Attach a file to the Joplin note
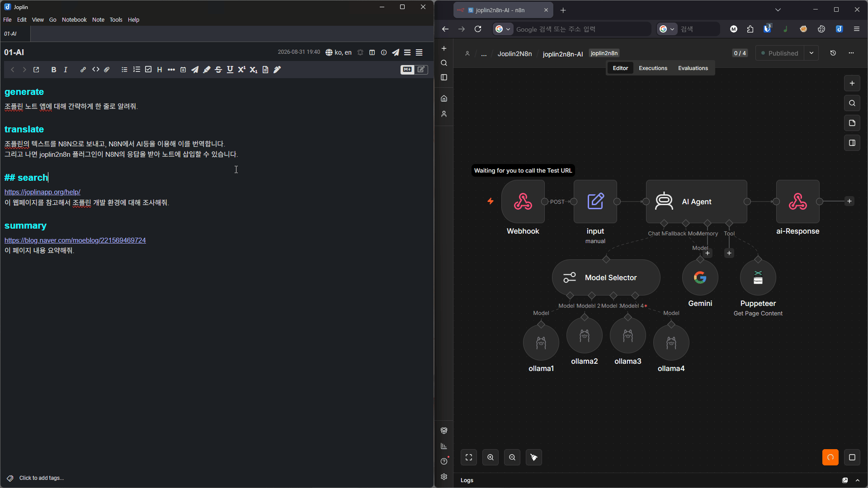This screenshot has height=488, width=868. (x=107, y=70)
